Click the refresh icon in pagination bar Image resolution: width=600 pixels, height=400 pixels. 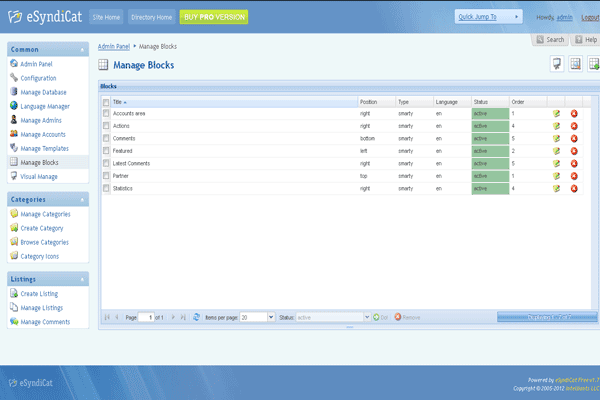[x=194, y=317]
